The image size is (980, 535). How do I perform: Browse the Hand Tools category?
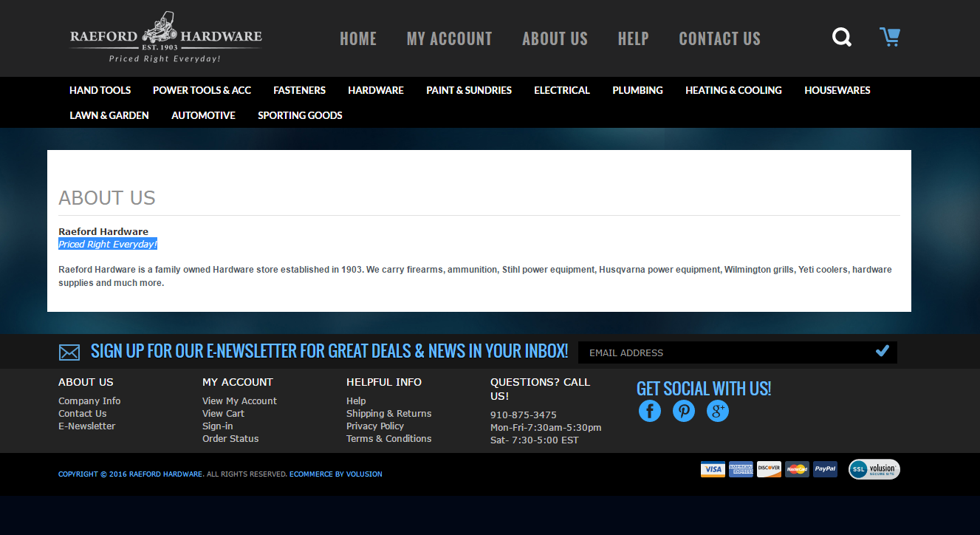[x=100, y=90]
